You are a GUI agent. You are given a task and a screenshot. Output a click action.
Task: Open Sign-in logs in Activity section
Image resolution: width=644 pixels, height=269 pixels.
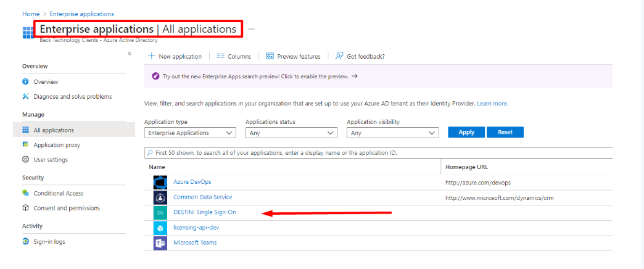[x=49, y=242]
